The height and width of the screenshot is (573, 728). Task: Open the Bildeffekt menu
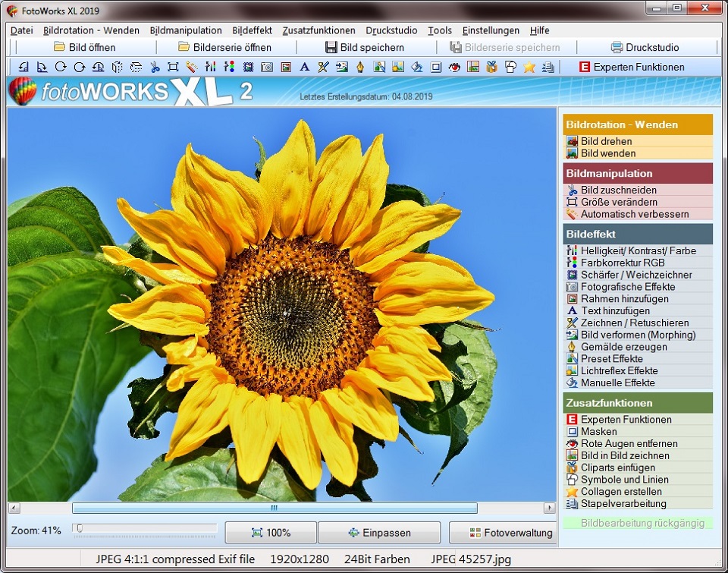click(252, 30)
